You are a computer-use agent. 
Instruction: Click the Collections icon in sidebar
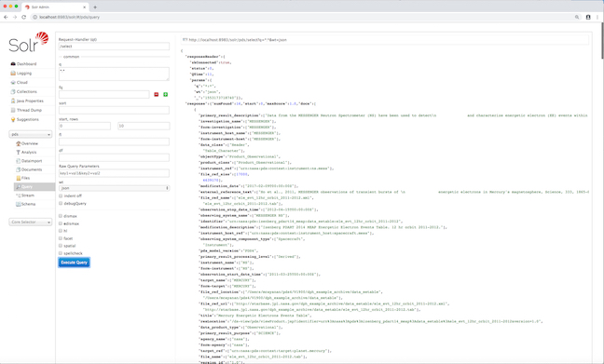(x=13, y=91)
